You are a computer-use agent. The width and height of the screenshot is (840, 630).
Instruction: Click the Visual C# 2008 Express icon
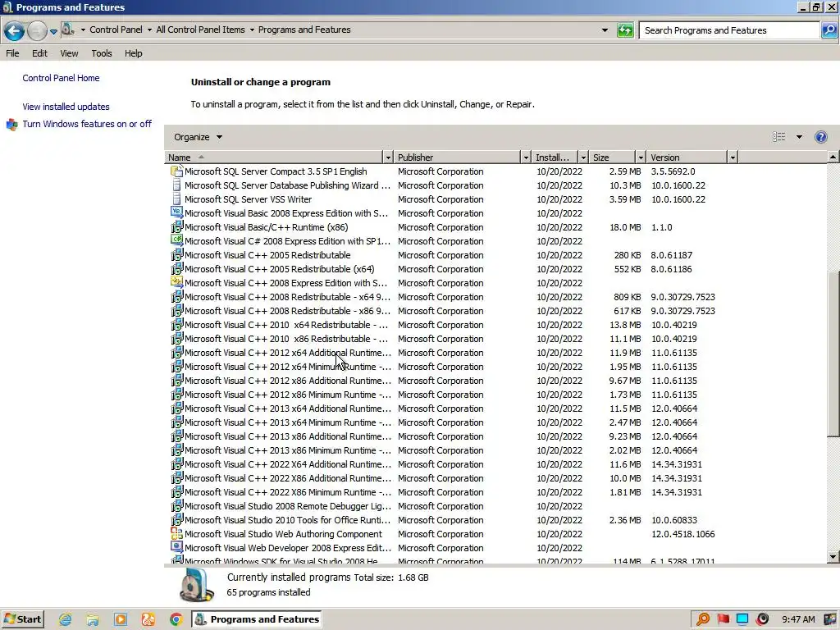tap(176, 240)
